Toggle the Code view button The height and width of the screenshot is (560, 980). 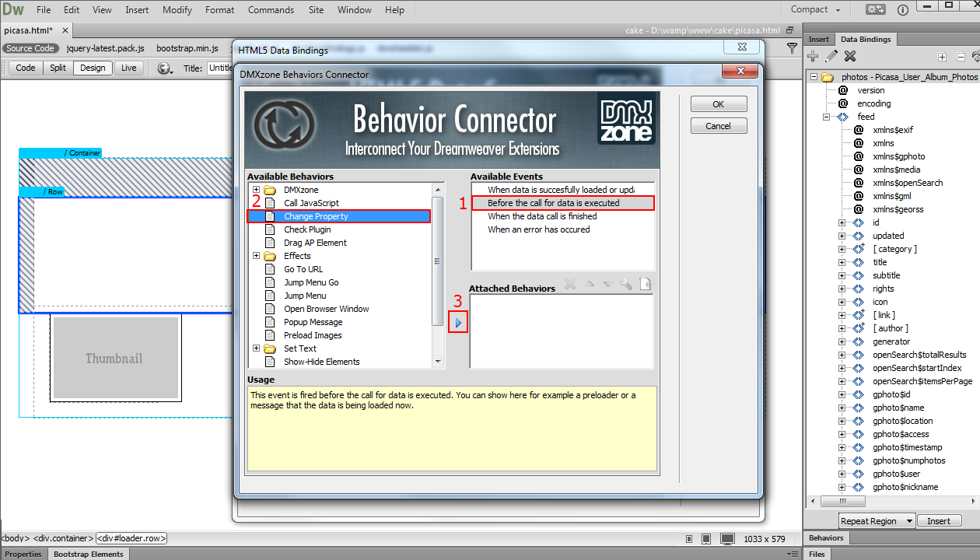click(x=26, y=68)
